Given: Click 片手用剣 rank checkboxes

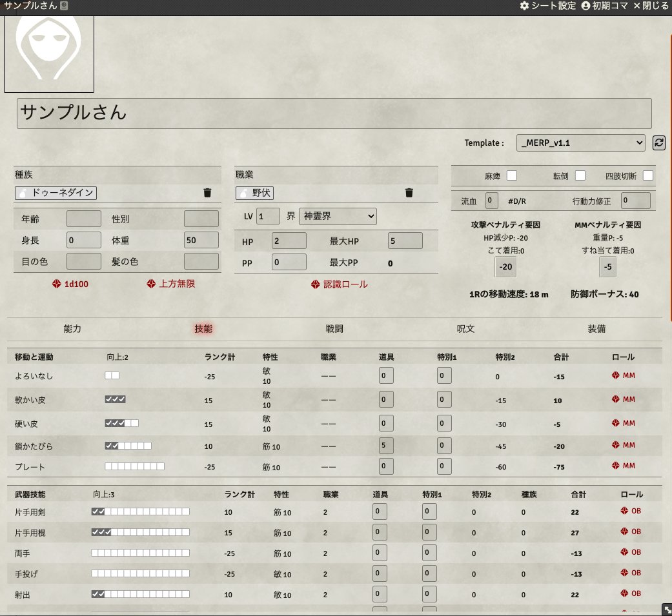Looking at the screenshot, I should click(x=141, y=512).
